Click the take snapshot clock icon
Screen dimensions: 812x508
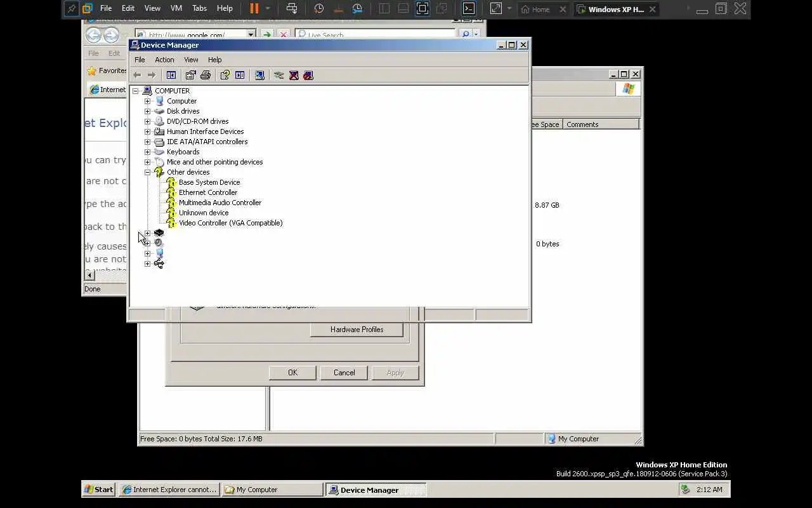319,8
